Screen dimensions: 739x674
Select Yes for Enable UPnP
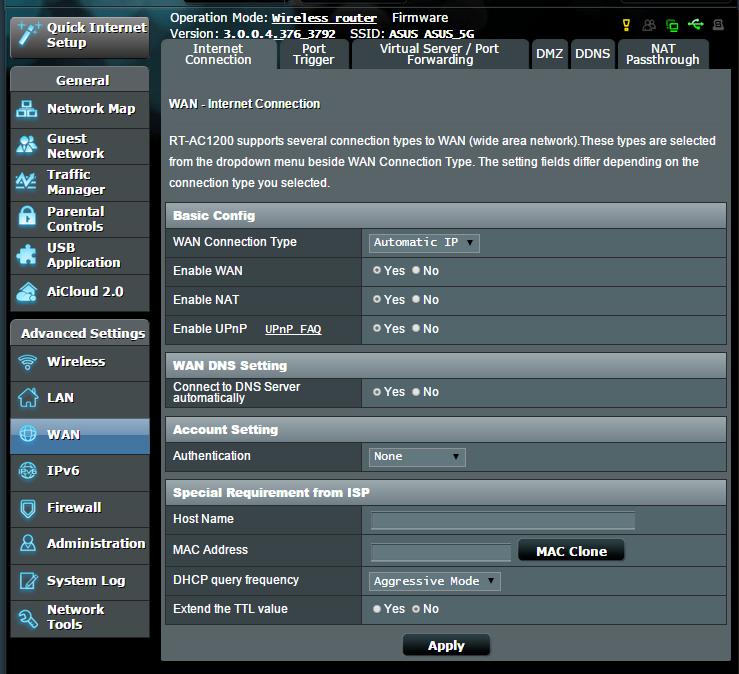[377, 329]
